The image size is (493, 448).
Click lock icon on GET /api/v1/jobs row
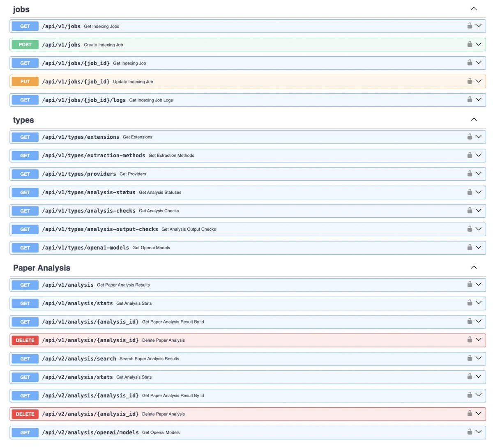click(x=470, y=25)
